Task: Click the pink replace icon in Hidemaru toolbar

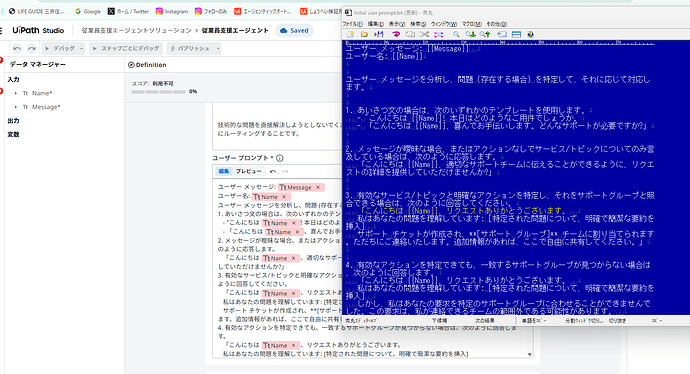Action: (x=438, y=34)
